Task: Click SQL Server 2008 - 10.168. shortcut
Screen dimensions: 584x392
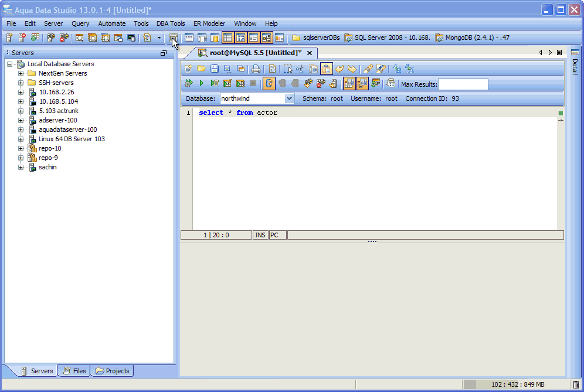Action: point(387,38)
